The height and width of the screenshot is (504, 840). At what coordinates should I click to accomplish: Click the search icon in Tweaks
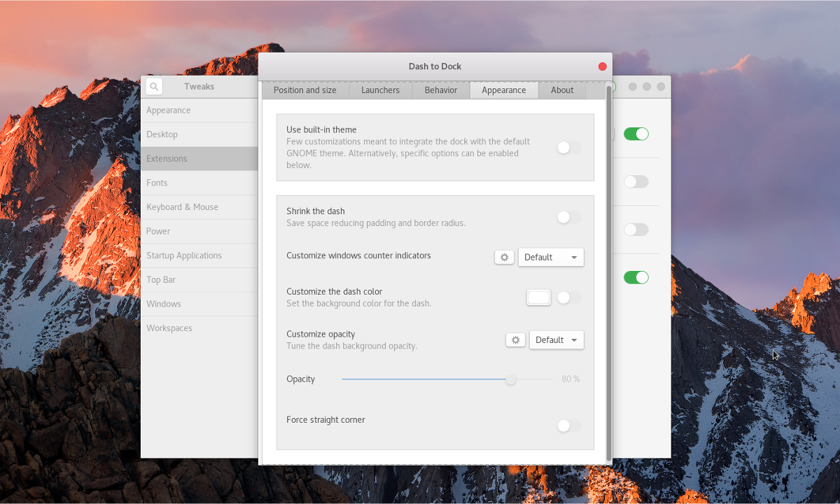point(153,86)
